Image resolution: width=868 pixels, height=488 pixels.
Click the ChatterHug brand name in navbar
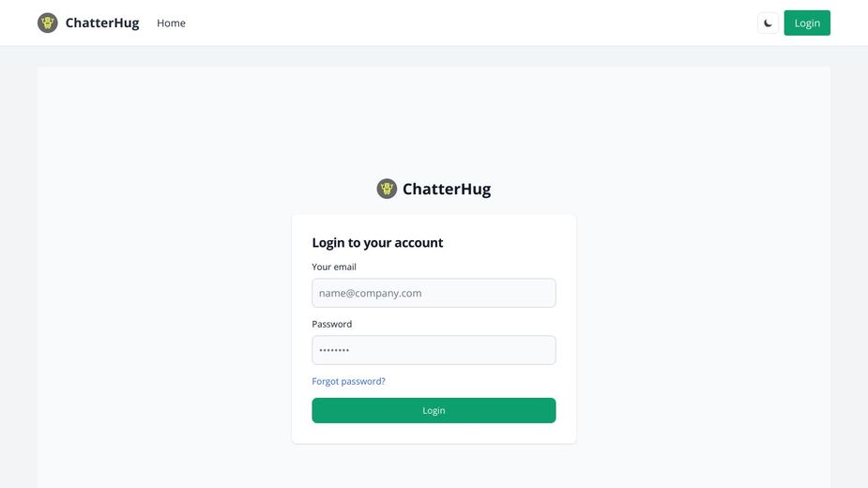coord(102,23)
